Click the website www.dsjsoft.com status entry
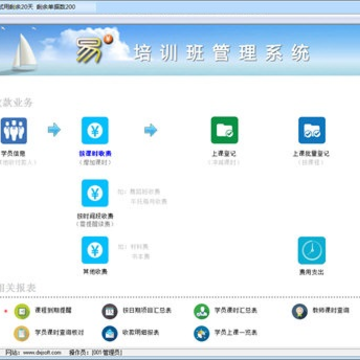This screenshot has width=360, height=360. pyautogui.click(x=33, y=353)
